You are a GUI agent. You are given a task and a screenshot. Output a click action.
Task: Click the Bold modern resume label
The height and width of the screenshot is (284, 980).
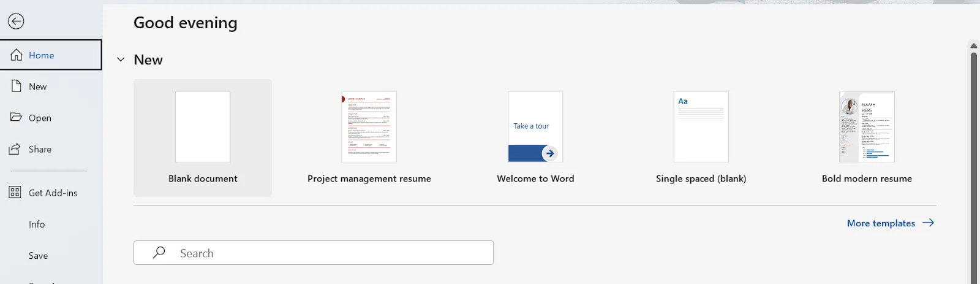pos(867,178)
